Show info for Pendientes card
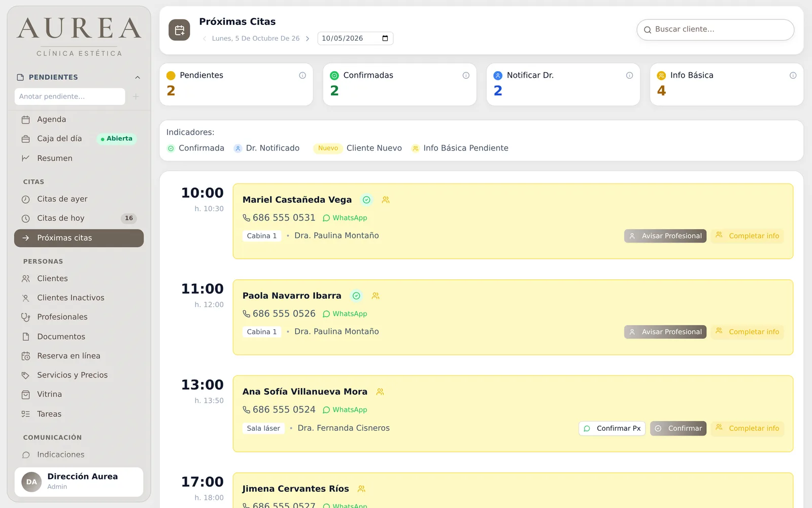This screenshot has height=508, width=812. [x=302, y=75]
